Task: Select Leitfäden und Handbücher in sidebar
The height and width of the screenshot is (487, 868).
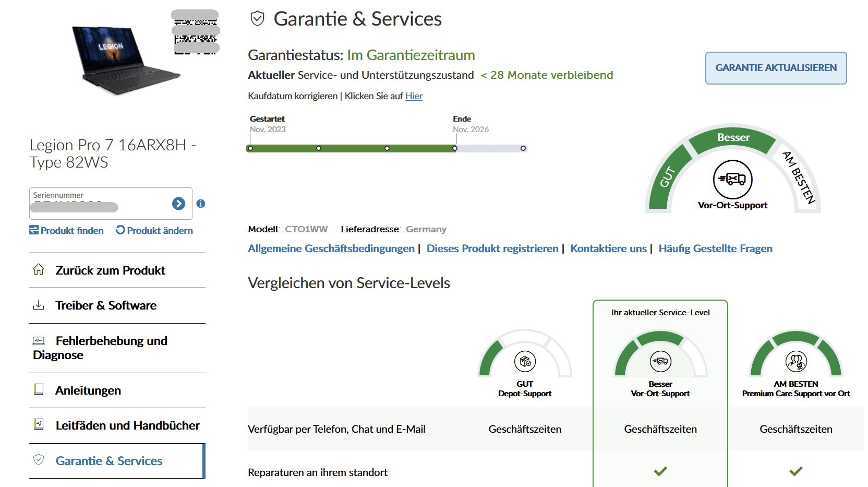Action: click(x=127, y=425)
